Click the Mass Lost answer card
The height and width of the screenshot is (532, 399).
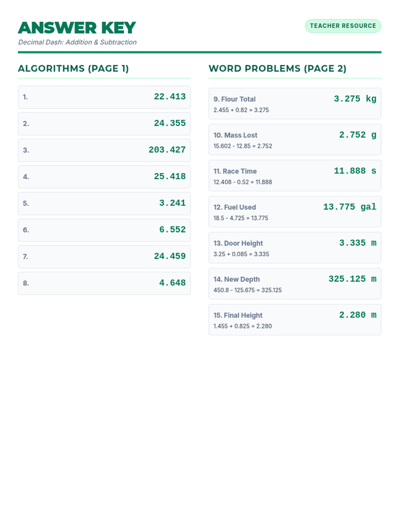(295, 140)
